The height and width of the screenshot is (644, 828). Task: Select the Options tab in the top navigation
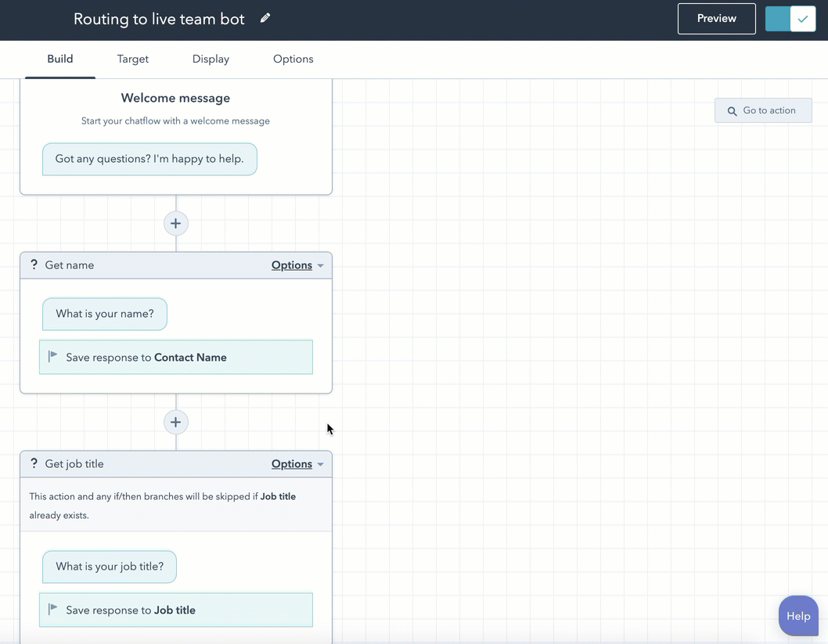coord(293,59)
